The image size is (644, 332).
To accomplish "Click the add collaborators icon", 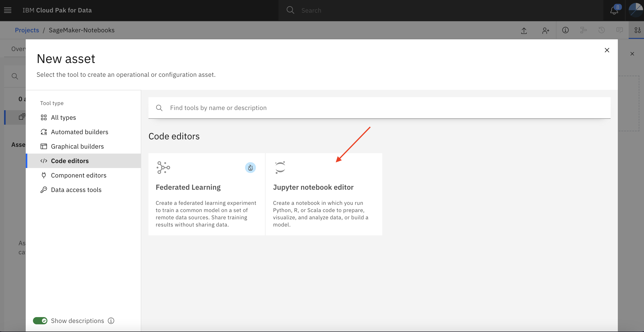I will 545,30.
